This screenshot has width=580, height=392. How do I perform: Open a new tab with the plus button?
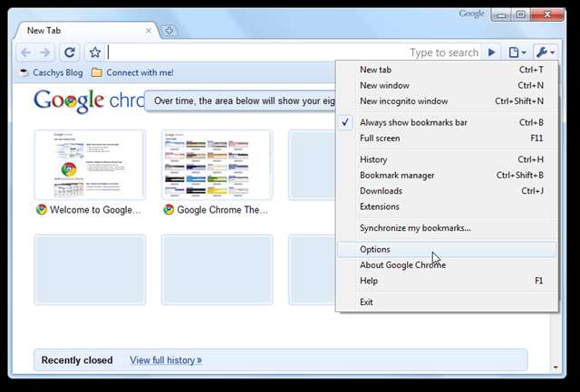click(169, 31)
